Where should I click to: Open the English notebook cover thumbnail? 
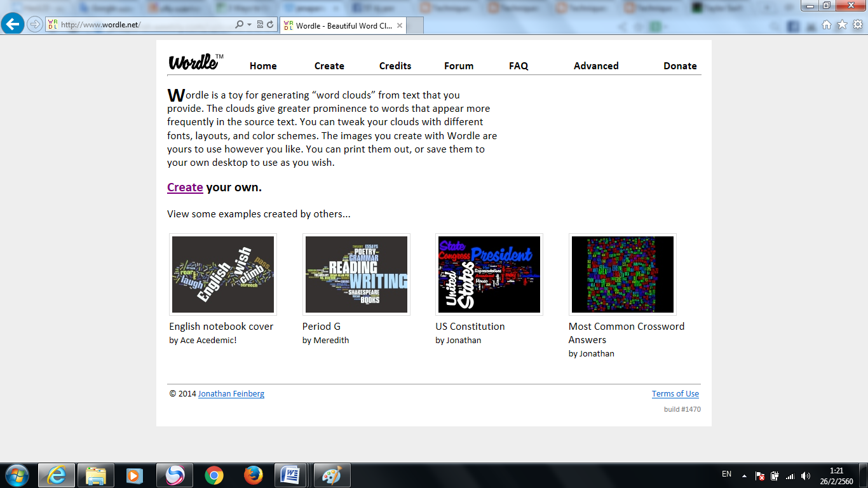pyautogui.click(x=223, y=274)
